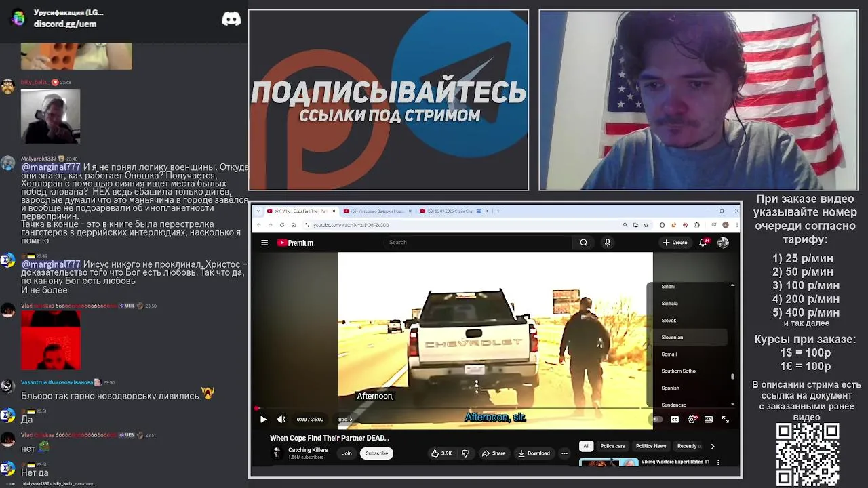This screenshot has width=868, height=488.
Task: Mute the video volume speaker icon
Action: pos(281,419)
